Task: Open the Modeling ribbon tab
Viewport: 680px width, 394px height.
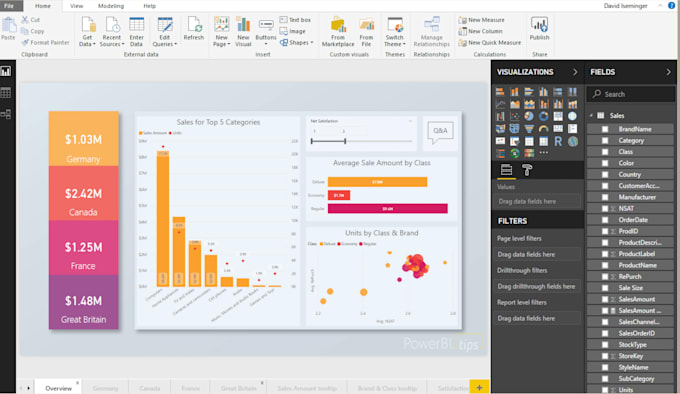Action: click(111, 6)
